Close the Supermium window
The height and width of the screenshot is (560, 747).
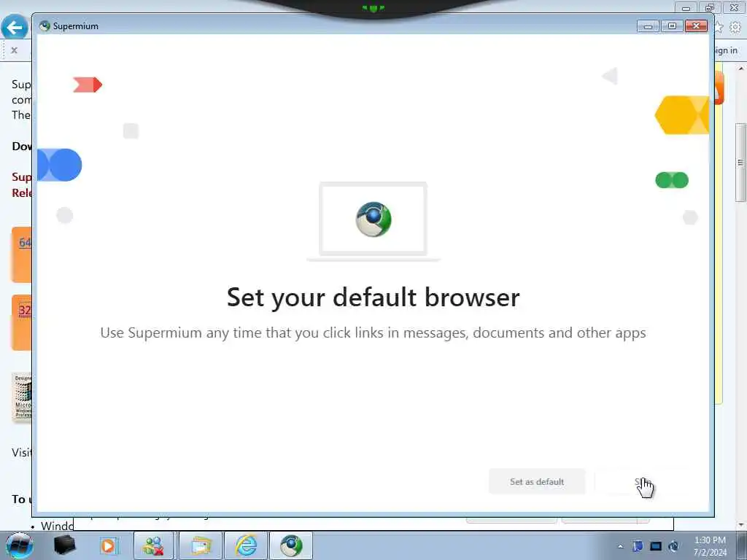pos(696,26)
